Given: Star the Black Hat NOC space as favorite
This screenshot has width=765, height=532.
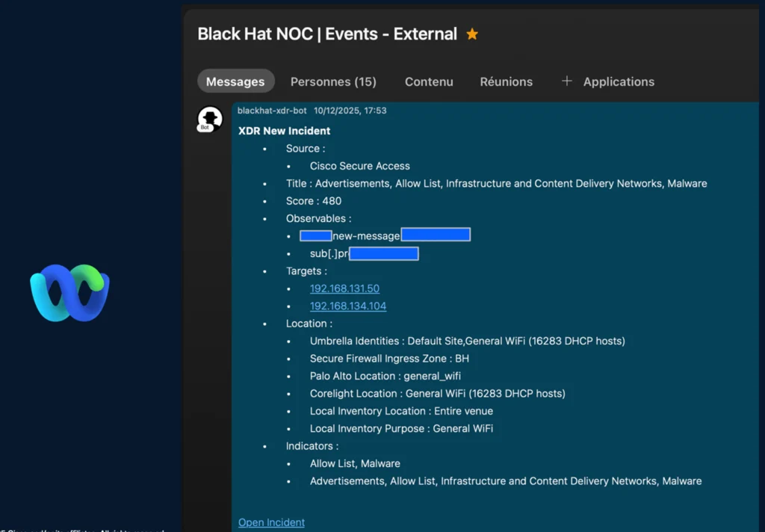Looking at the screenshot, I should pos(472,34).
